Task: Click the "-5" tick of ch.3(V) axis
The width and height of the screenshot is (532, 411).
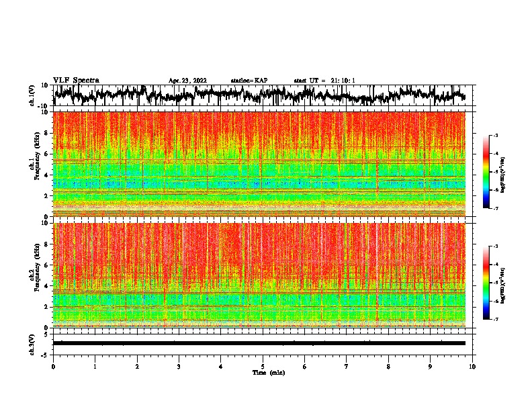Action: click(45, 355)
